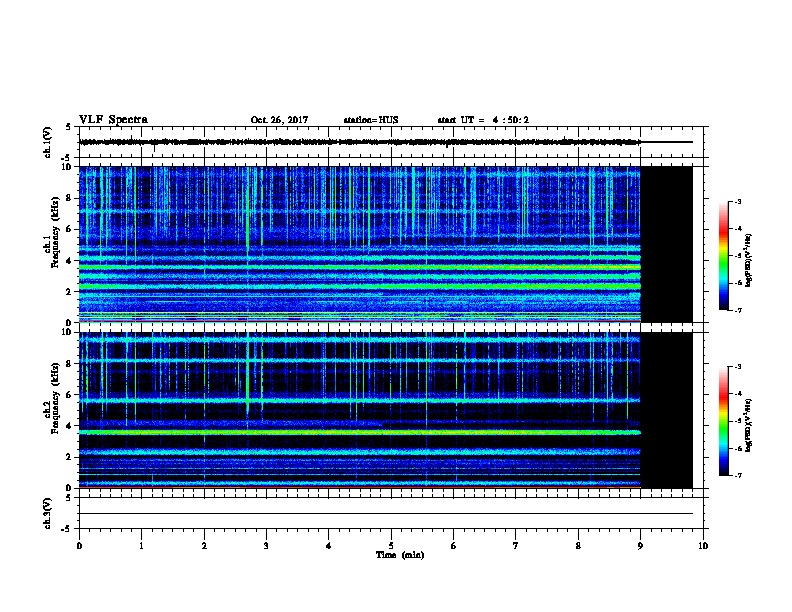Viewport: 792px width, 612px height.
Task: Click the "station=HUS" header label
Action: pyautogui.click(x=371, y=120)
